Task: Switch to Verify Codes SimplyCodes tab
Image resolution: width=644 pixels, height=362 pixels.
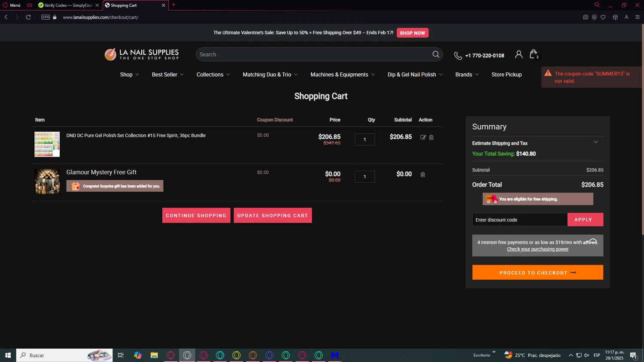Action: 68,5
